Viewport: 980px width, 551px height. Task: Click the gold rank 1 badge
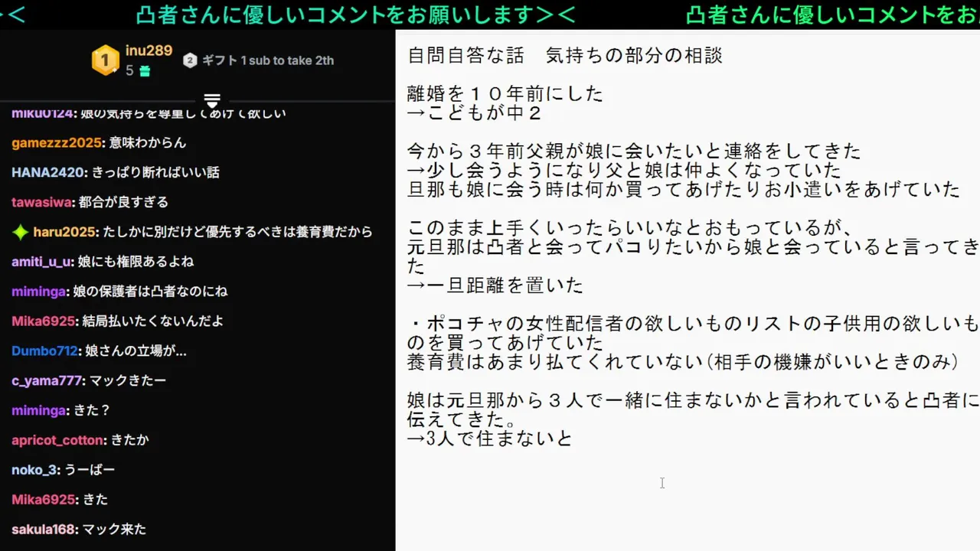click(106, 60)
